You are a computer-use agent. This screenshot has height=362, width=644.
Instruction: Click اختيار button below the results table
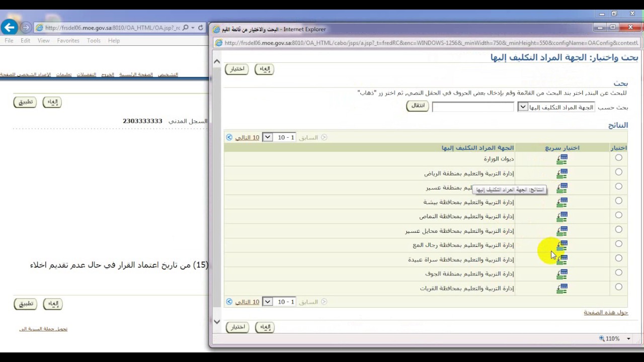tap(237, 327)
